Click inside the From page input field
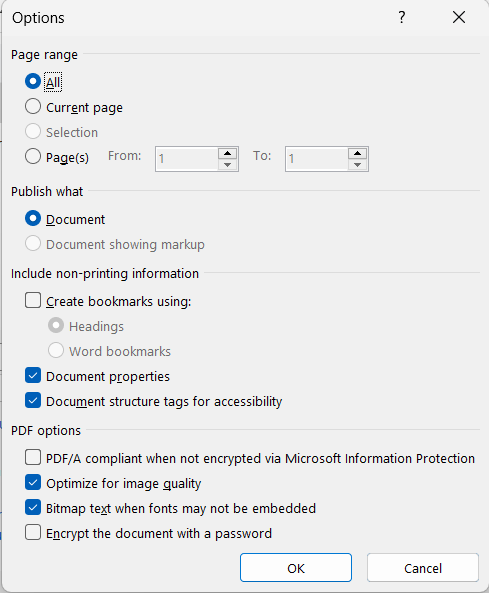The height and width of the screenshot is (593, 489). [187, 159]
